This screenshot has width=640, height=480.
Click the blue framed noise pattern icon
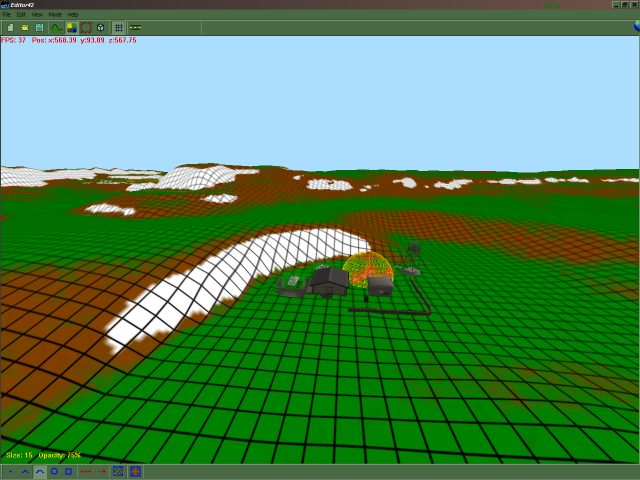[x=118, y=472]
